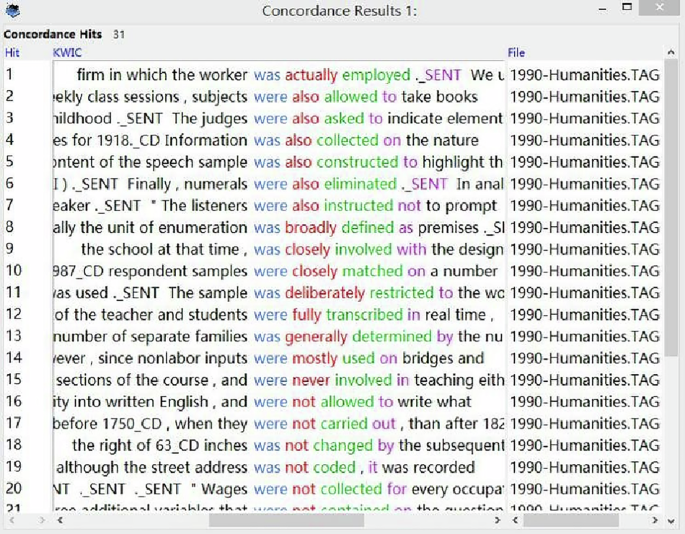Select hit 17 'were not carried out'
This screenshot has height=534, width=685.
325,423
